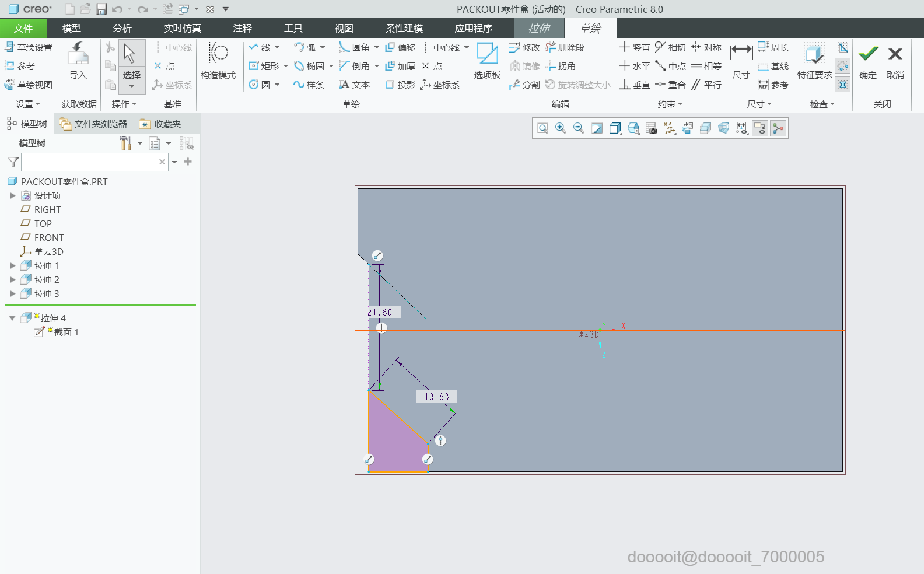Click the zoom in magnifier icon
The height and width of the screenshot is (574, 924).
point(561,128)
